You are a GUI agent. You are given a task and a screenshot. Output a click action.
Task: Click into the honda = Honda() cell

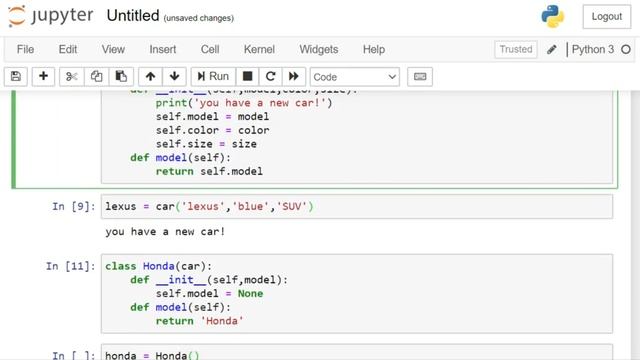tap(357, 353)
